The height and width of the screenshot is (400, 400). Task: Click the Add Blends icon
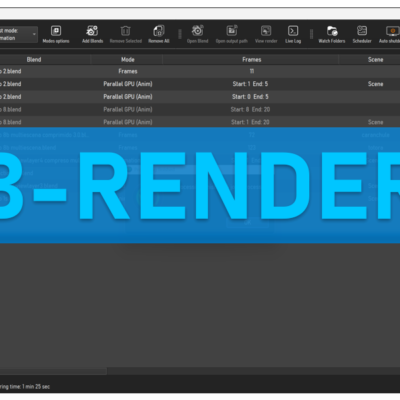point(92,31)
